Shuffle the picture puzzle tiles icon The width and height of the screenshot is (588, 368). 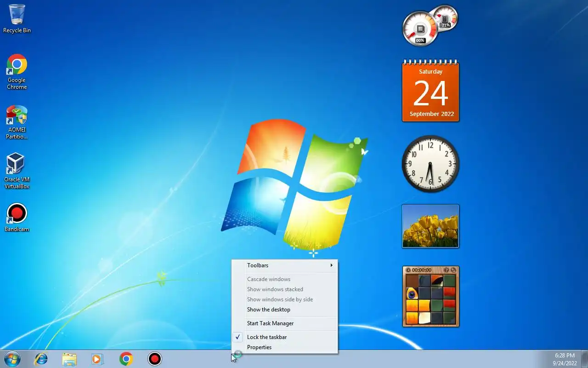pyautogui.click(x=453, y=270)
